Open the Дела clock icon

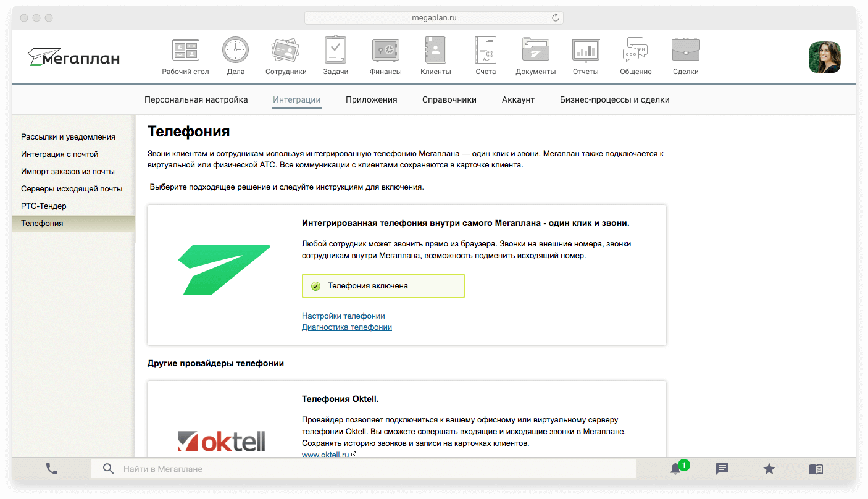point(235,50)
